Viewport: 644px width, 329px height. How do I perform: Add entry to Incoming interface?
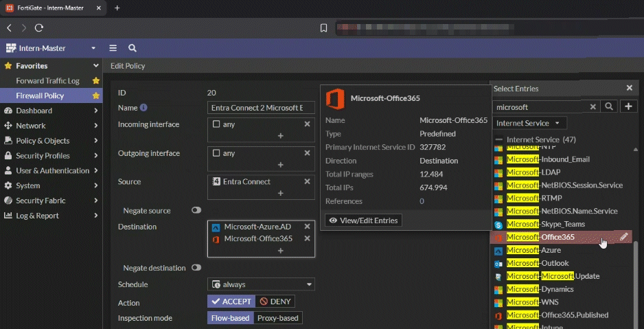pyautogui.click(x=281, y=135)
